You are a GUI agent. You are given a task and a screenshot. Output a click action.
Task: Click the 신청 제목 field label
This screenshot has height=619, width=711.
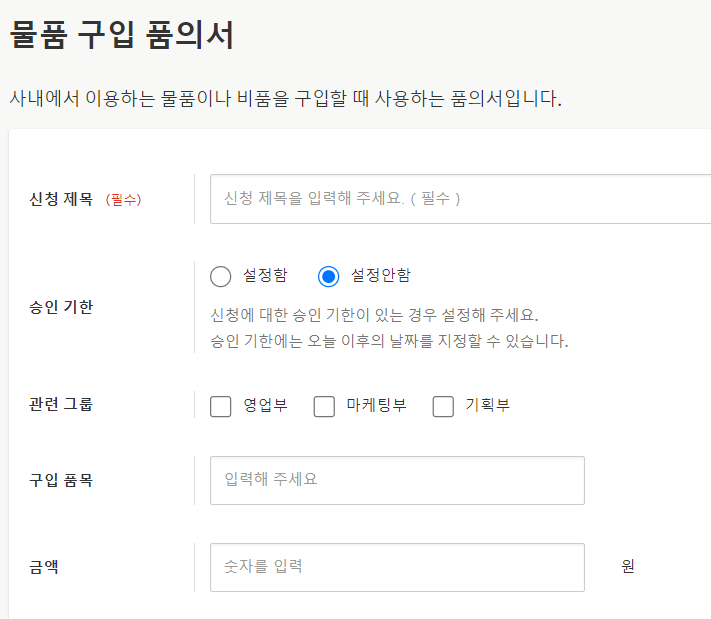tap(61, 199)
